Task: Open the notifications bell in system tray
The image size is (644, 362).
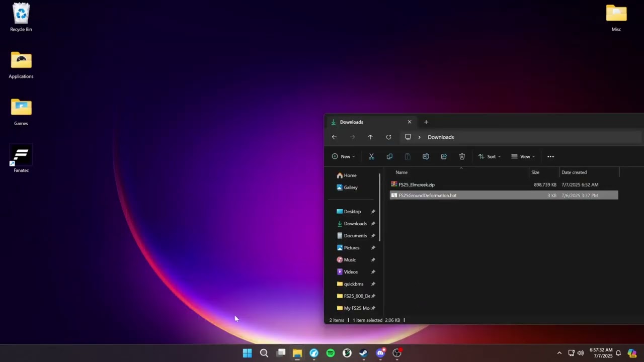Action: coord(618,353)
